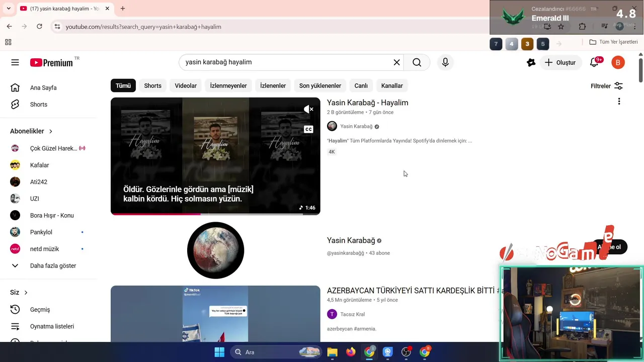Click the Hayalim video preview thumbnail

pyautogui.click(x=215, y=156)
